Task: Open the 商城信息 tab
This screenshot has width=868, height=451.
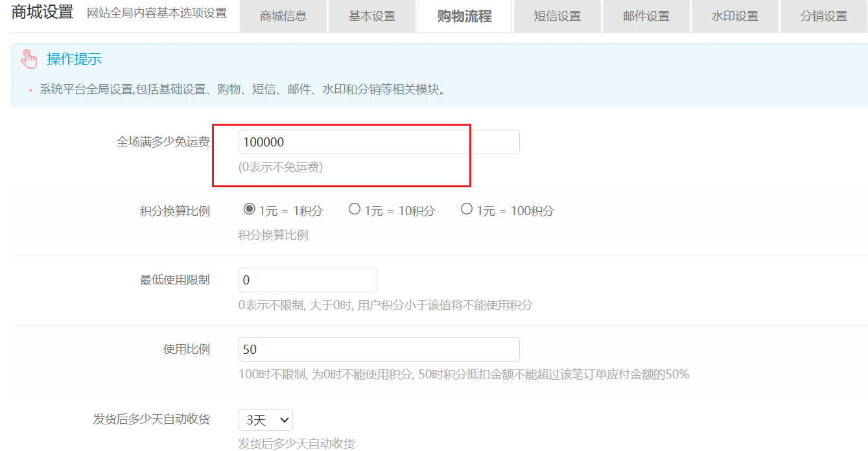Action: coord(283,16)
